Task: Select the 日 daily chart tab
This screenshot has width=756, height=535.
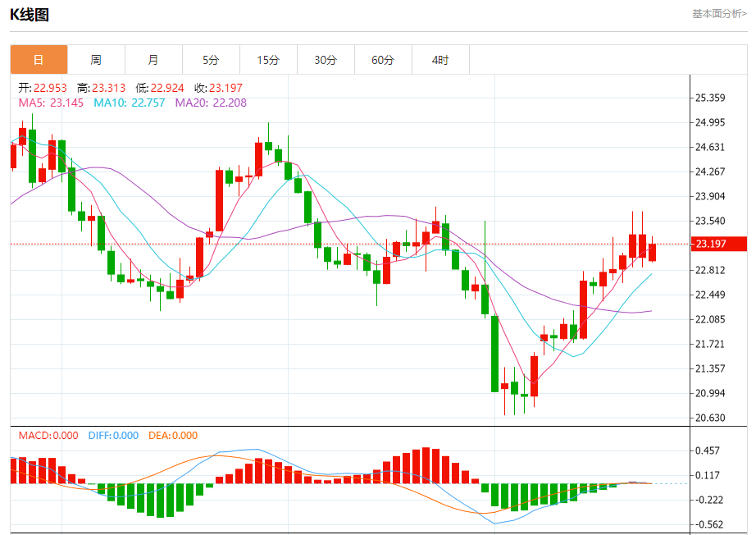Action: point(39,60)
